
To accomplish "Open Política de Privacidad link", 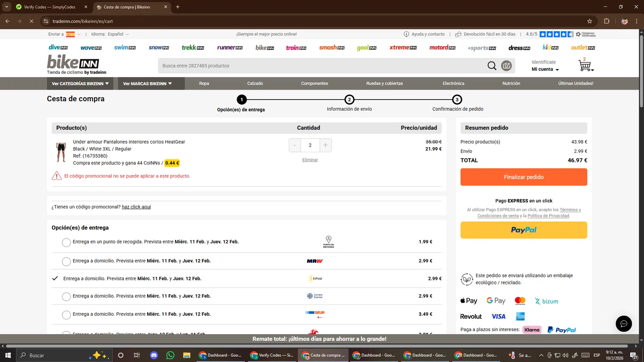I will pyautogui.click(x=548, y=216).
